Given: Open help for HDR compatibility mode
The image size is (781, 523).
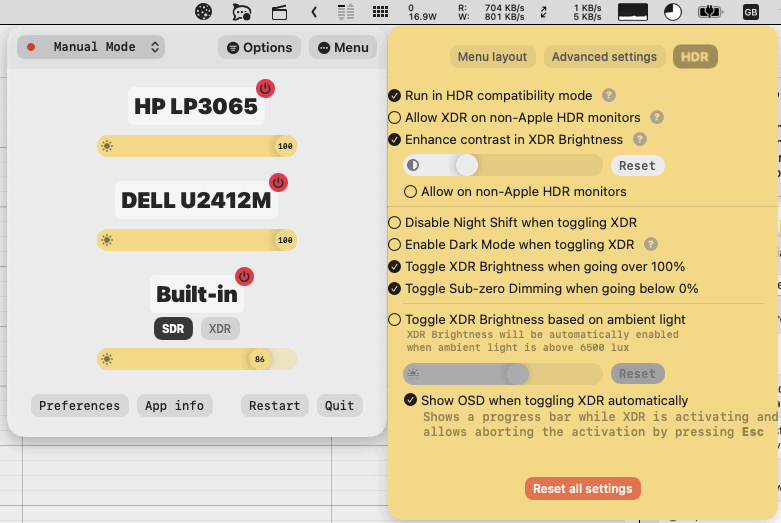Looking at the screenshot, I should (609, 95).
